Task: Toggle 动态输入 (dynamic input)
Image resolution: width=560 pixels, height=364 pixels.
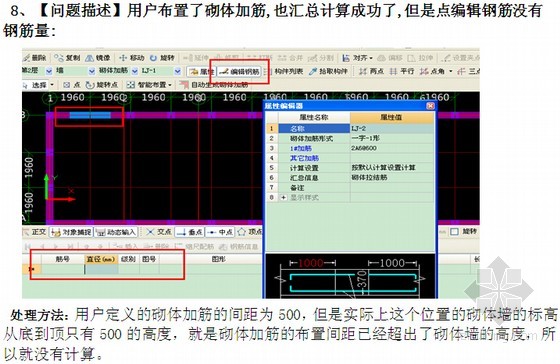Action: pos(116,232)
